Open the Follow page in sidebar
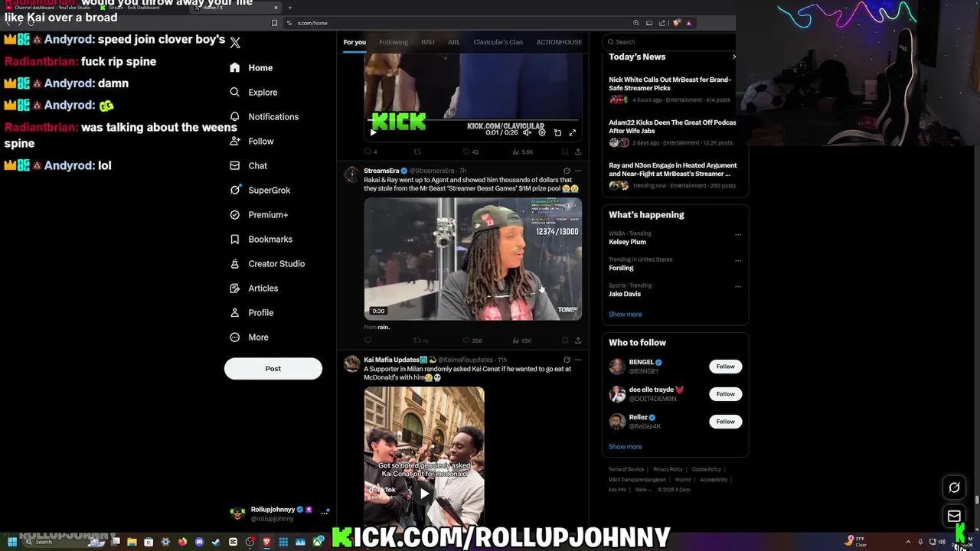 click(x=251, y=141)
